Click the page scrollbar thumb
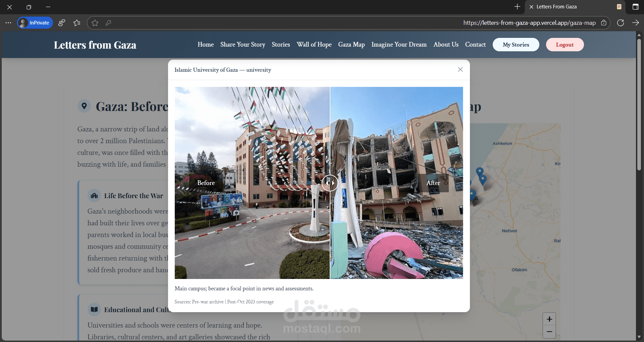The height and width of the screenshot is (342, 644). 639,104
